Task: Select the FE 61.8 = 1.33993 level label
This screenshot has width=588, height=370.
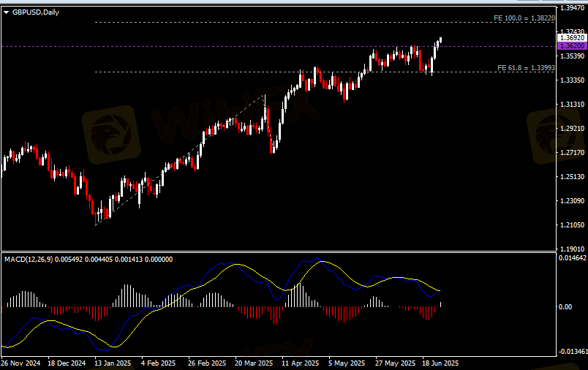Action: (526, 67)
